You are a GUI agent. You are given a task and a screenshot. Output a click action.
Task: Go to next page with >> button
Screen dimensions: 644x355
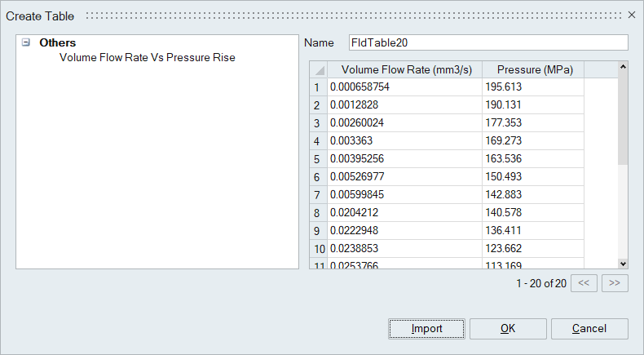[615, 283]
